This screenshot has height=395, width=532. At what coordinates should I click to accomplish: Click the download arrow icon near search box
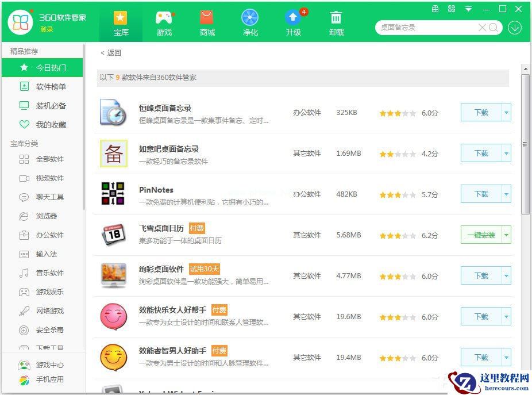pos(515,27)
